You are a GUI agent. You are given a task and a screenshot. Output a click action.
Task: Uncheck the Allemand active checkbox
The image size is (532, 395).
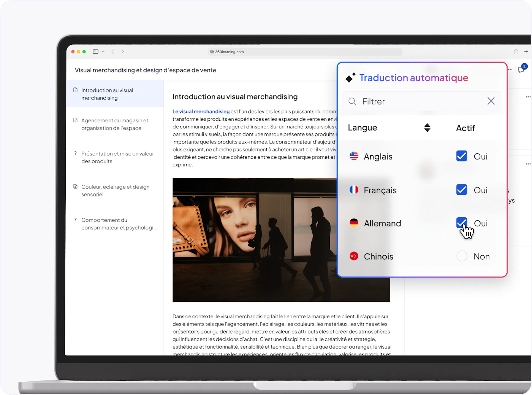pos(461,223)
